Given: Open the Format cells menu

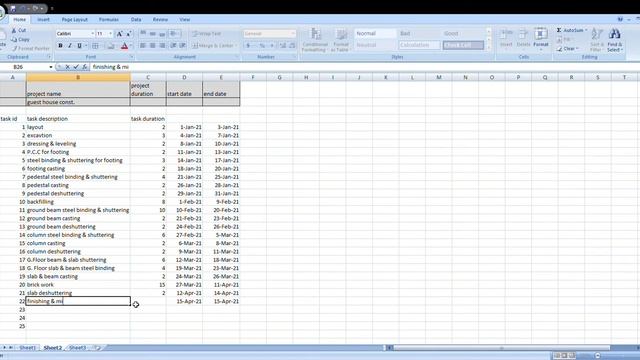Looking at the screenshot, I should tap(541, 38).
